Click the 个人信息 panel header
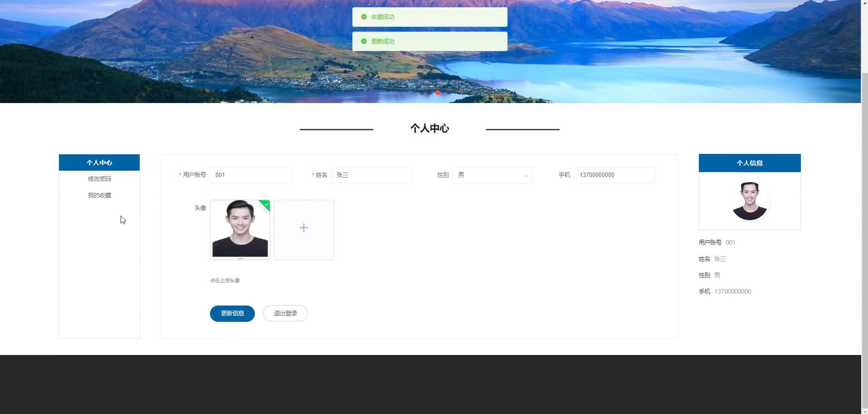868x414 pixels. pyautogui.click(x=750, y=163)
